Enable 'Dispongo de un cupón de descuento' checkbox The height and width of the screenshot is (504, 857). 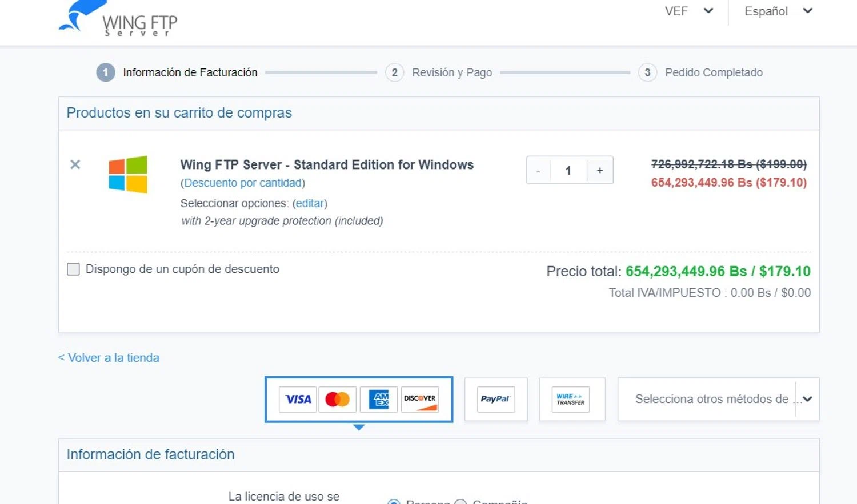(x=73, y=269)
